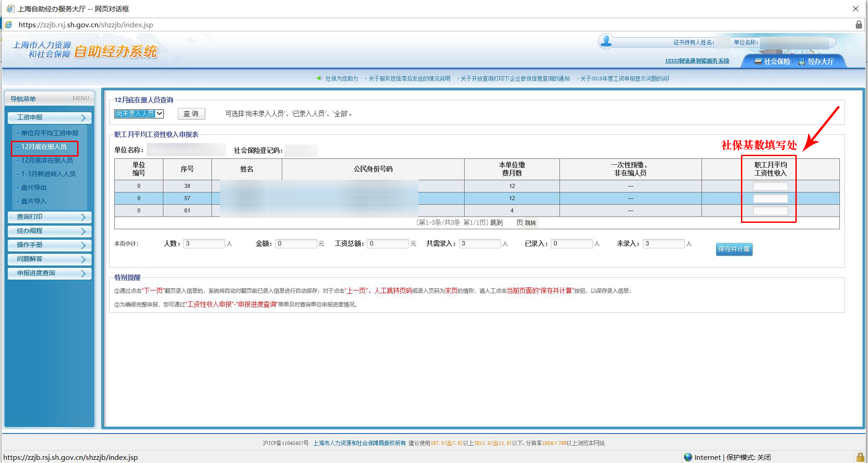The height and width of the screenshot is (463, 868).
Task: Open 盘片导入 menu item
Action: tap(34, 201)
